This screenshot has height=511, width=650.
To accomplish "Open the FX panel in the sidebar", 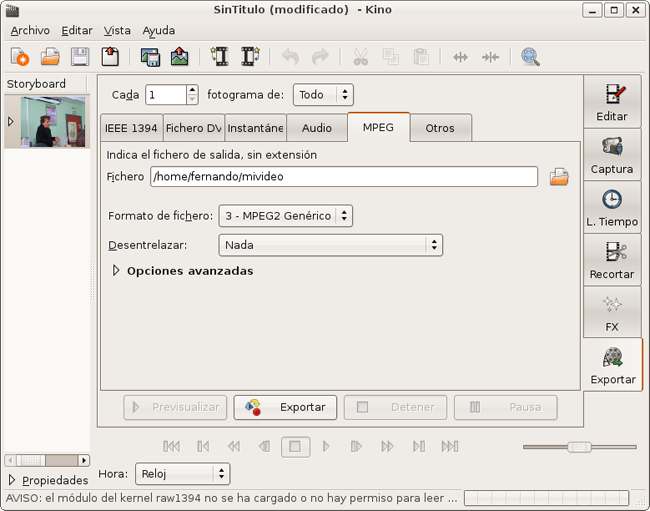I will 612,312.
